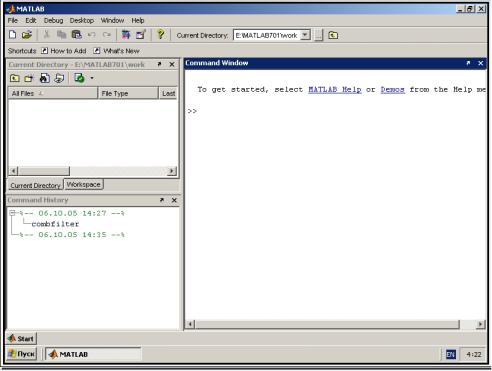Click Command Window horizontal scrollbar thumb

(327, 324)
